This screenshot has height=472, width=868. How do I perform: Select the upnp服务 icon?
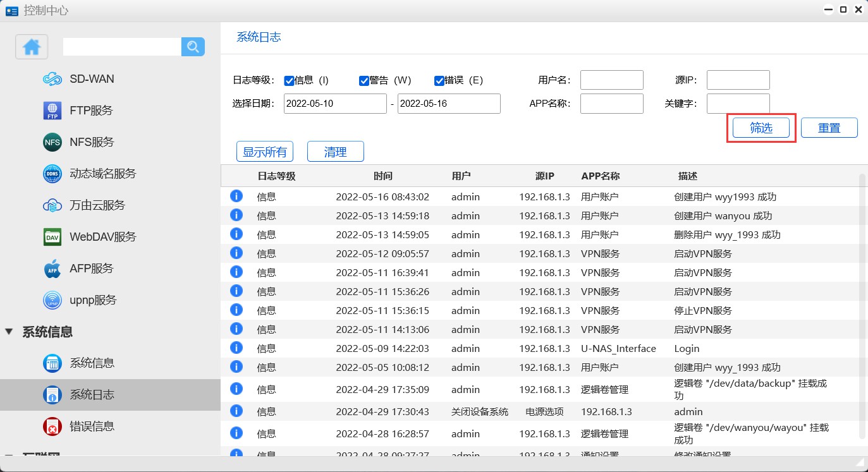pos(52,300)
